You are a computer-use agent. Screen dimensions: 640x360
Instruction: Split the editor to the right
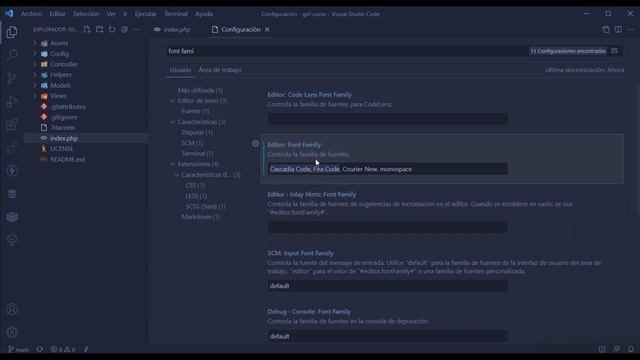pos(618,29)
